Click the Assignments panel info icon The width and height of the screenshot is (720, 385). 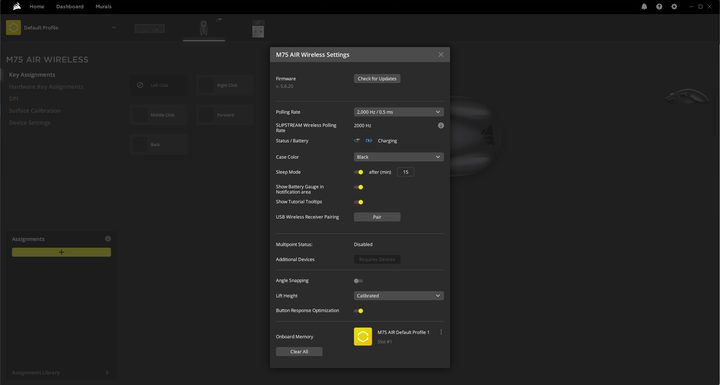(x=108, y=239)
